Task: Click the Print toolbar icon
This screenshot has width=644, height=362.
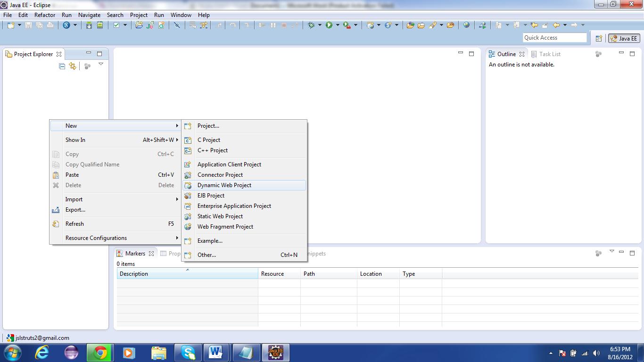Action: pyautogui.click(x=50, y=25)
